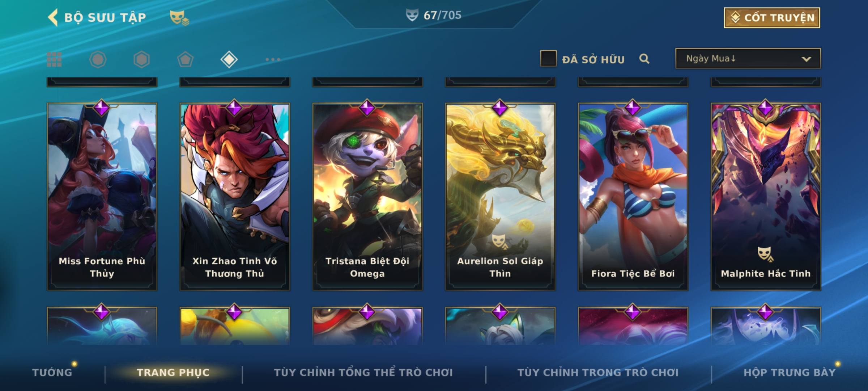Open the three-dots more filters icon
Image resolution: width=868 pixels, height=391 pixels.
273,59
